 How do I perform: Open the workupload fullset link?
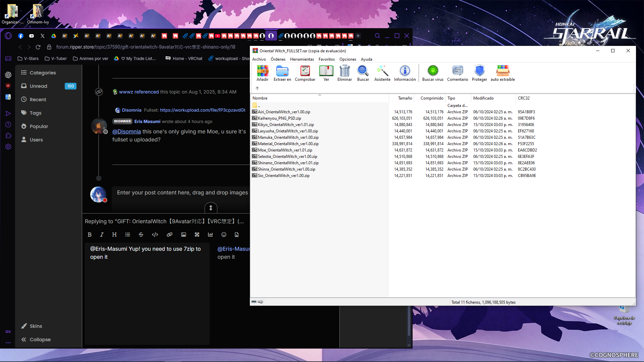[x=203, y=110]
